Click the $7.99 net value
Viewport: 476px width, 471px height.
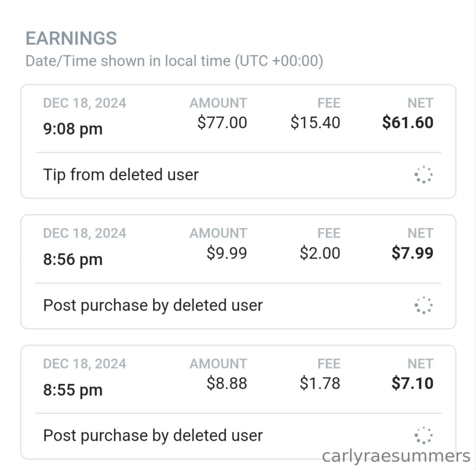tap(412, 253)
